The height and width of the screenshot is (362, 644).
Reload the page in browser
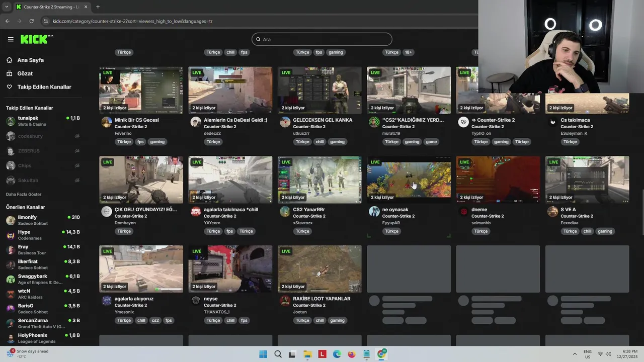[x=31, y=21]
